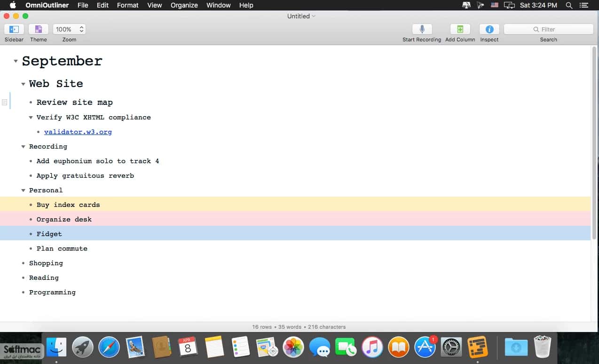Open System Preferences from the Dock
Image resolution: width=599 pixels, height=364 pixels.
451,348
